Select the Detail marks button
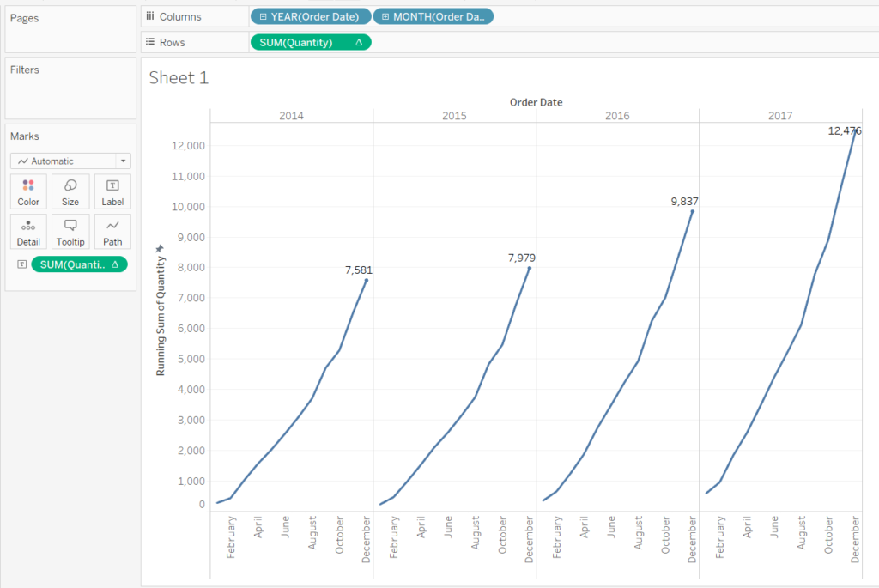The height and width of the screenshot is (588, 879). [x=28, y=232]
